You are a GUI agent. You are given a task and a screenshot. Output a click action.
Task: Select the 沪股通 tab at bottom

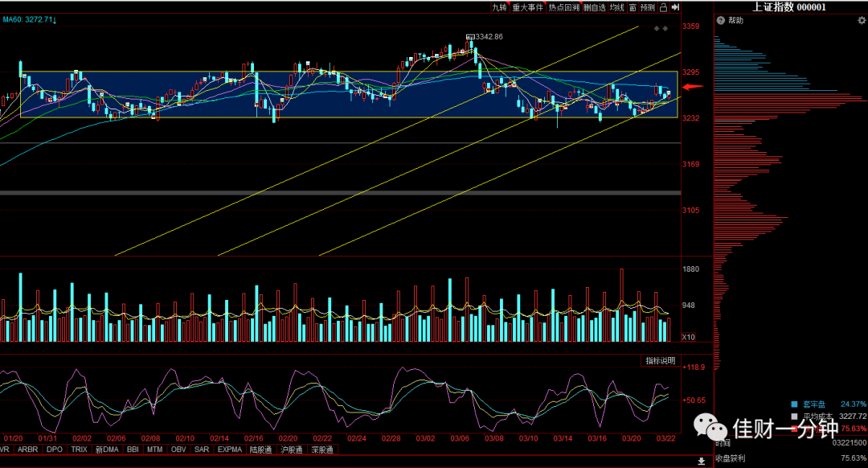pyautogui.click(x=291, y=450)
